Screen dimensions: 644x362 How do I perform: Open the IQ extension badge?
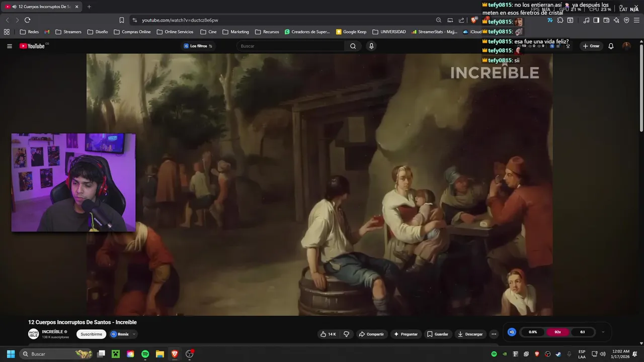click(x=512, y=332)
